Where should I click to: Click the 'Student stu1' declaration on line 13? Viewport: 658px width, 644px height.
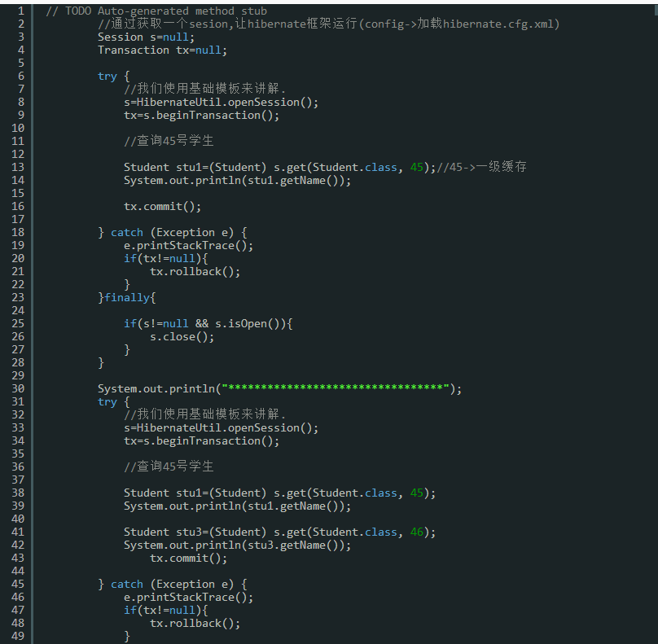point(280,168)
